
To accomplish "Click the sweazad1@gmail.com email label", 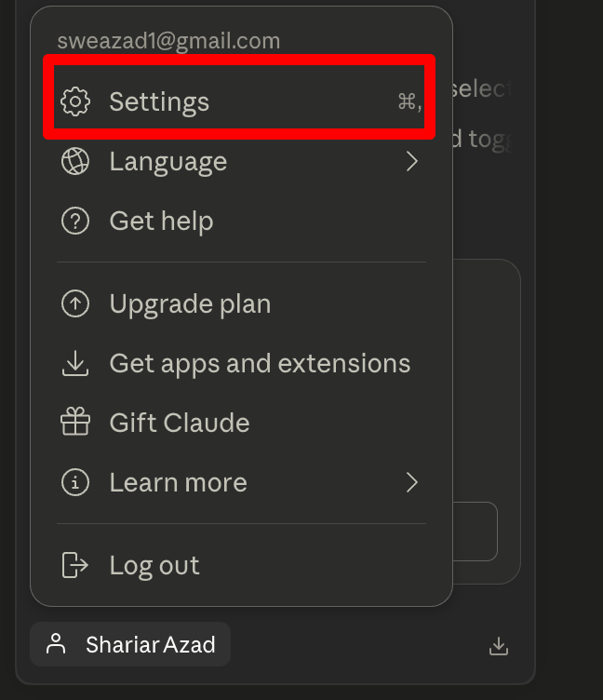I will [x=168, y=41].
